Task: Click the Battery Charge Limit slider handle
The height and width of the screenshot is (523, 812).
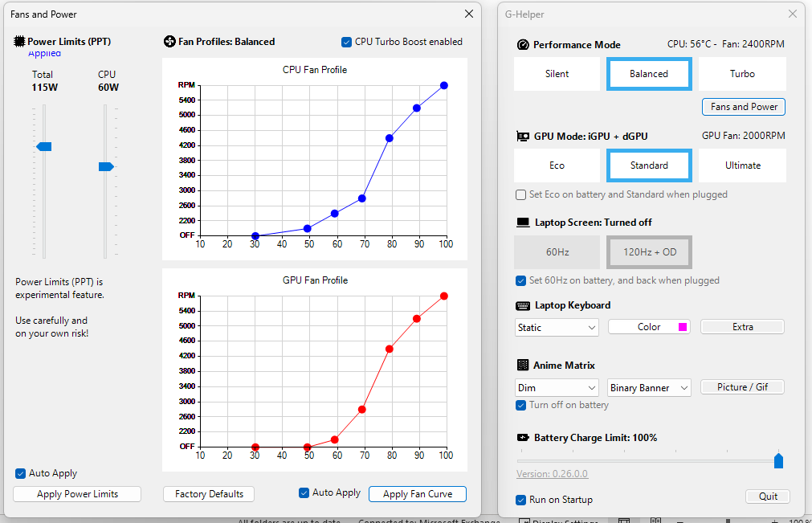Action: [x=778, y=460]
